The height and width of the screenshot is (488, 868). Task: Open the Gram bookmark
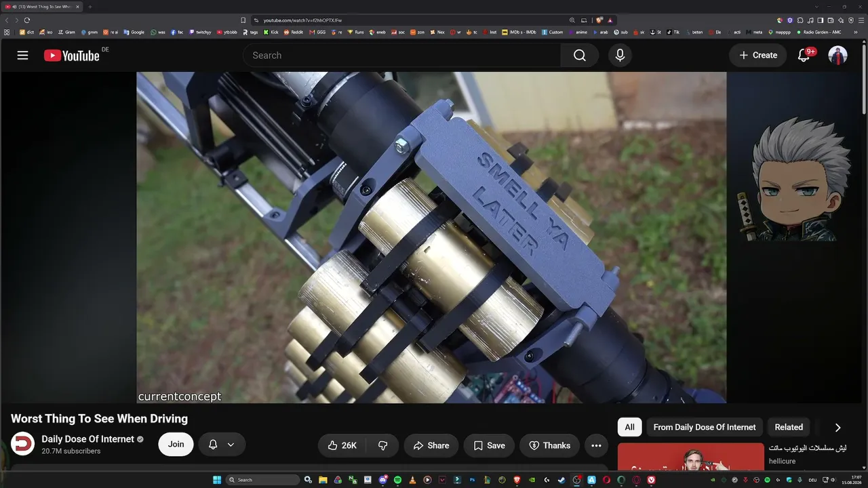(66, 32)
